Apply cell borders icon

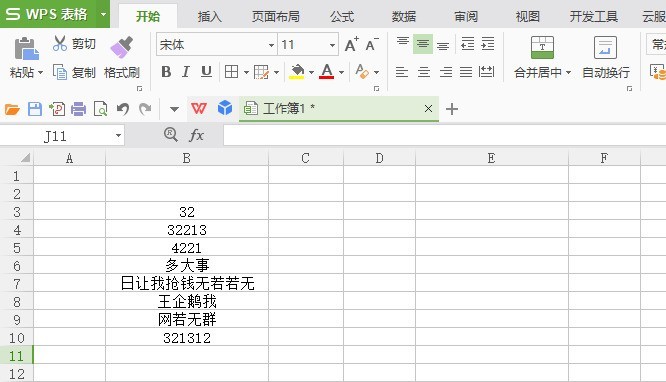[231, 72]
